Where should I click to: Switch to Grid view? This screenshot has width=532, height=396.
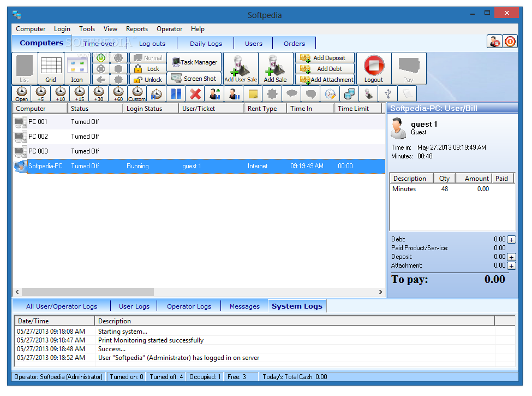51,69
